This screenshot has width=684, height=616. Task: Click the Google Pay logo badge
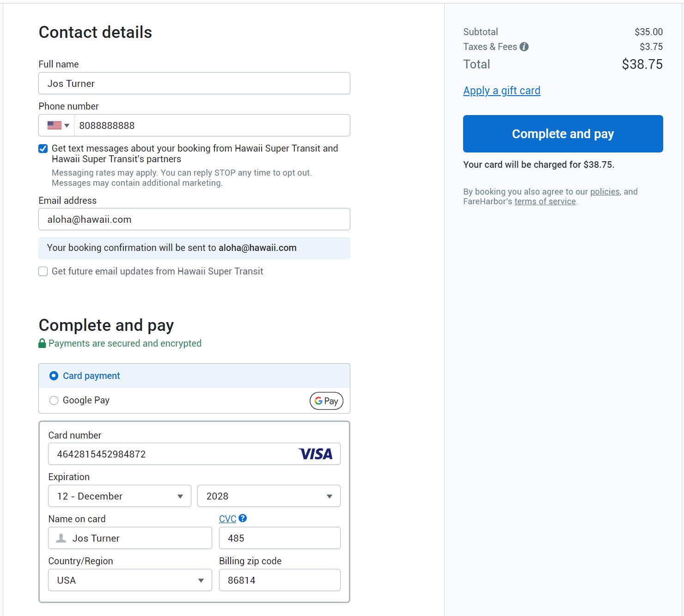326,401
